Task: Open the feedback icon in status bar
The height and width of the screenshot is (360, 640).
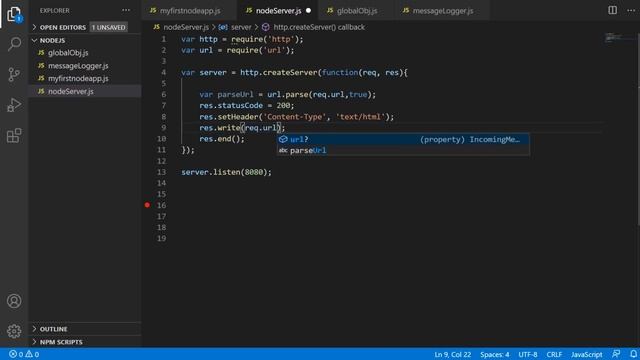Action: [616, 354]
